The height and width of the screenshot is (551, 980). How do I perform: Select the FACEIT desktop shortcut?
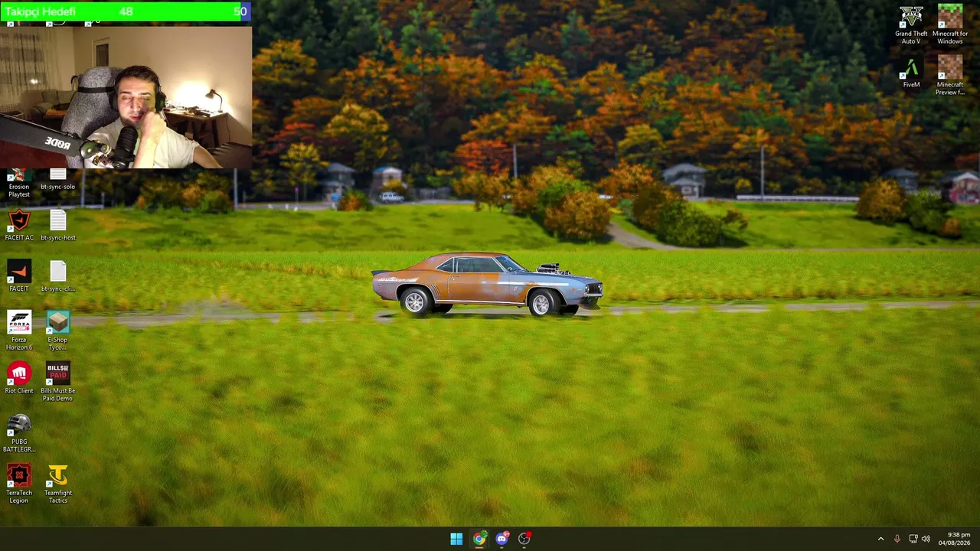point(19,277)
